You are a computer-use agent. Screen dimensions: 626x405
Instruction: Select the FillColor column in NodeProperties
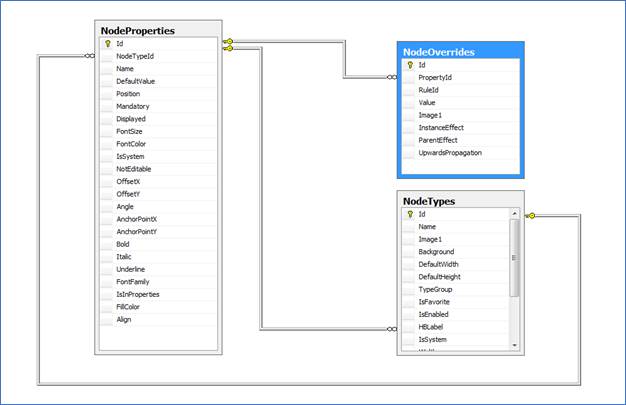(130, 307)
